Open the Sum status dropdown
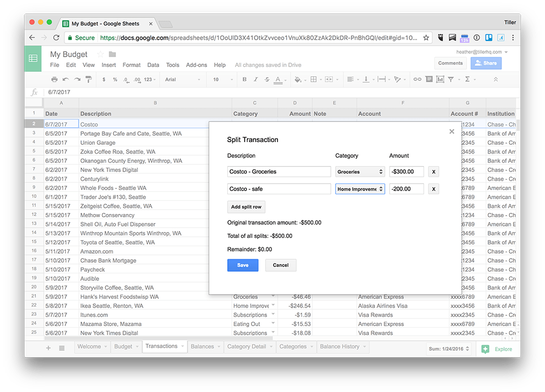 point(449,348)
